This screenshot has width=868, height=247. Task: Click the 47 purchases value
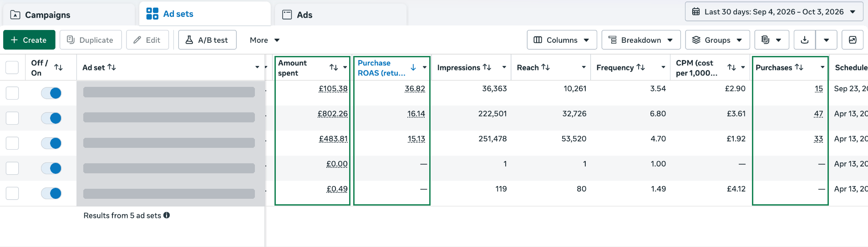click(818, 114)
